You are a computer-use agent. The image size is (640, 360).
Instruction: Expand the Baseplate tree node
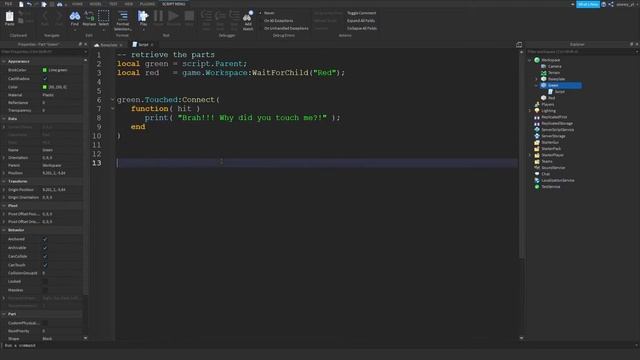click(x=536, y=79)
